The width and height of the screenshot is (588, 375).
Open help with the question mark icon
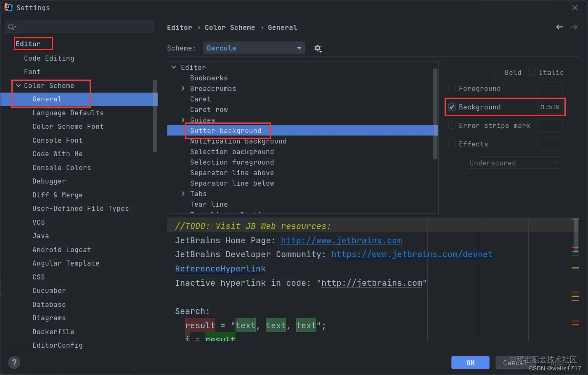[14, 362]
